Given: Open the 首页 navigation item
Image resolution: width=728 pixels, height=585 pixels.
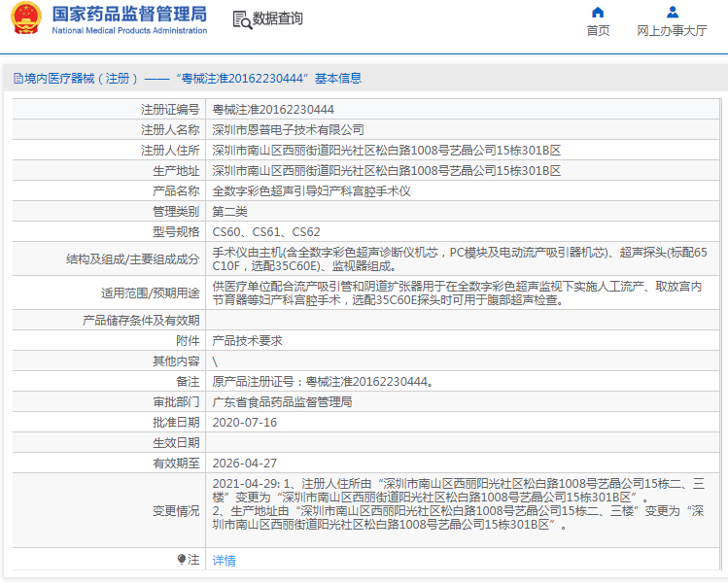Looking at the screenshot, I should pyautogui.click(x=598, y=30).
